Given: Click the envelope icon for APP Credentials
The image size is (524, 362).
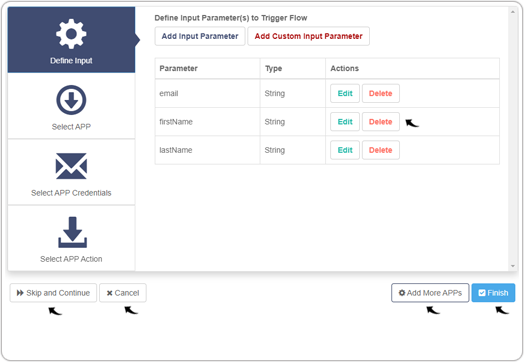Looking at the screenshot, I should coord(71,166).
